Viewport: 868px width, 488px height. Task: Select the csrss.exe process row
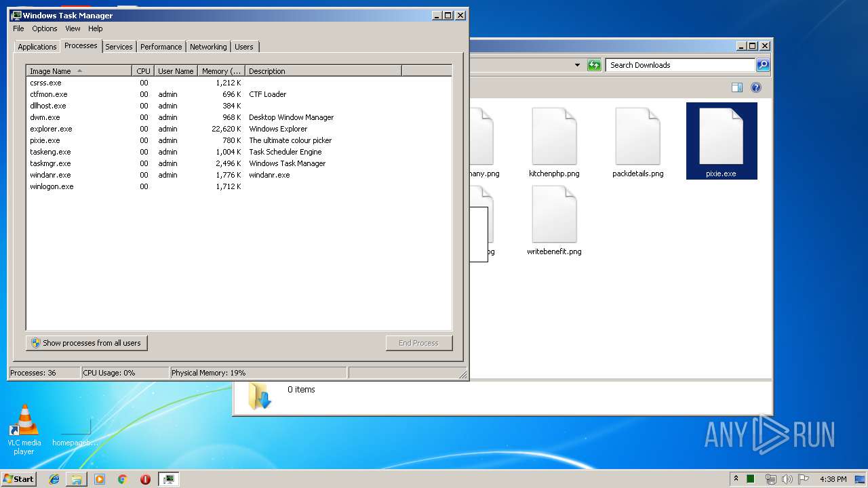[239, 83]
